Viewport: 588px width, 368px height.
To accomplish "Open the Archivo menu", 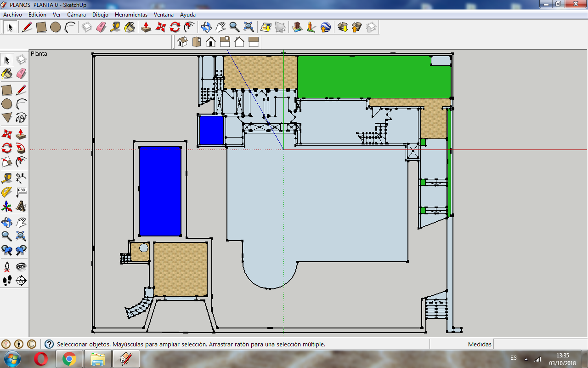I will click(x=12, y=15).
